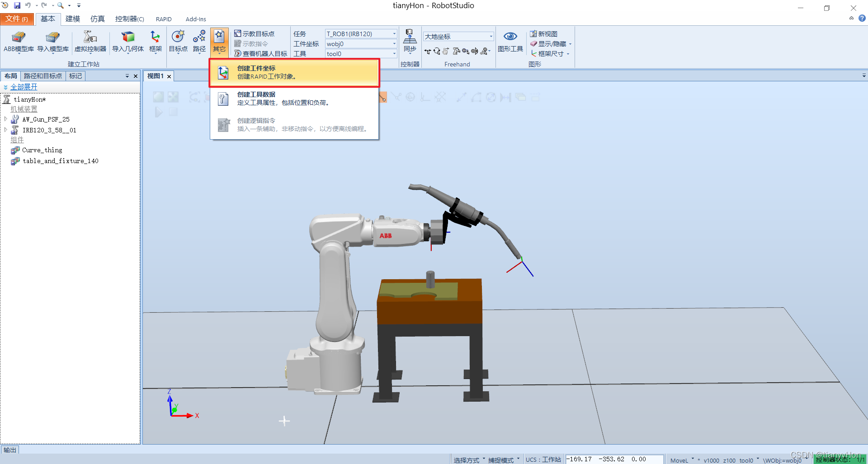This screenshot has width=868, height=464.
Task: Expand the AW_Gun_PSF_25 tree node
Action: (x=5, y=119)
